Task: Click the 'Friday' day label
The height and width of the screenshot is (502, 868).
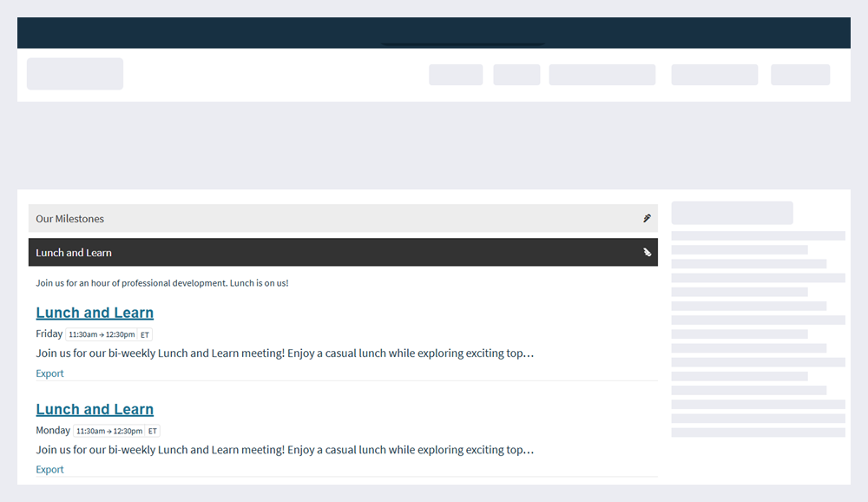Action: coord(49,334)
